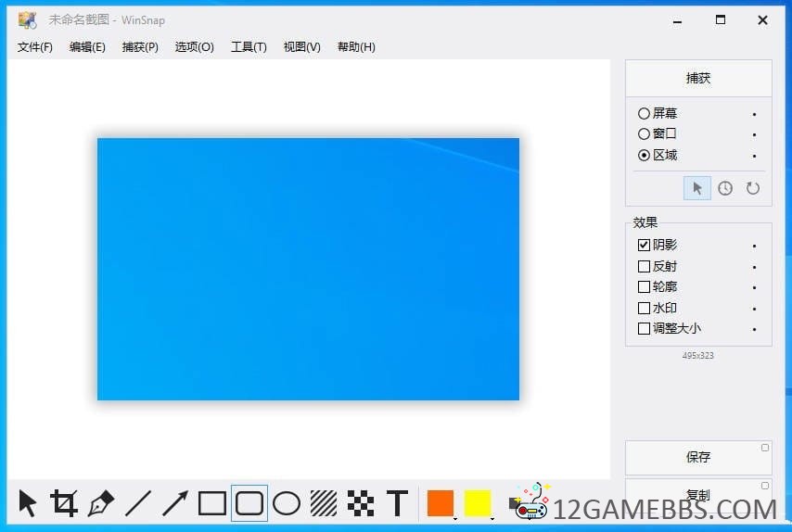Open the 帮助(H) menu
This screenshot has height=532, width=792.
356,47
